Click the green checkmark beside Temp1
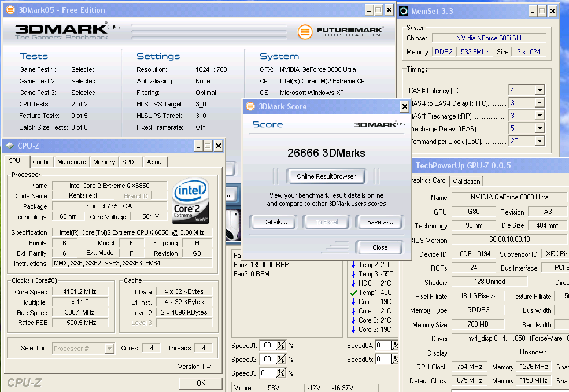This screenshot has height=392, width=569. pyautogui.click(x=353, y=293)
